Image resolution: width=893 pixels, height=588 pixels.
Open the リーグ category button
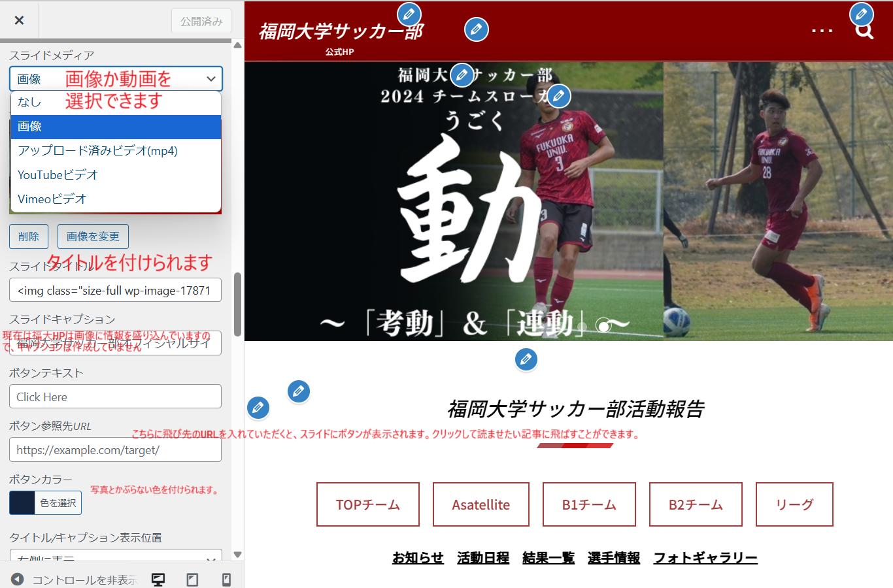click(794, 504)
